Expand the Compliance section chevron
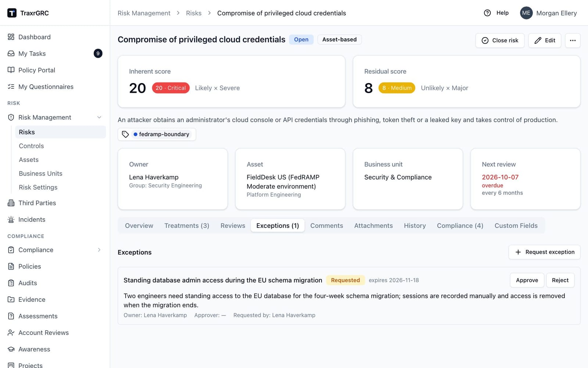The height and width of the screenshot is (368, 588). 99,250
